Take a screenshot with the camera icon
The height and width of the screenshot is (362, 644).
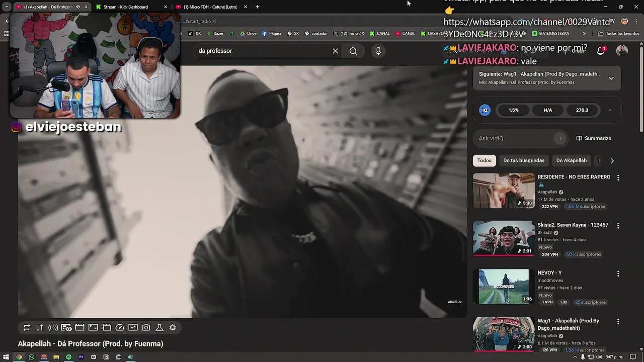[x=146, y=327]
